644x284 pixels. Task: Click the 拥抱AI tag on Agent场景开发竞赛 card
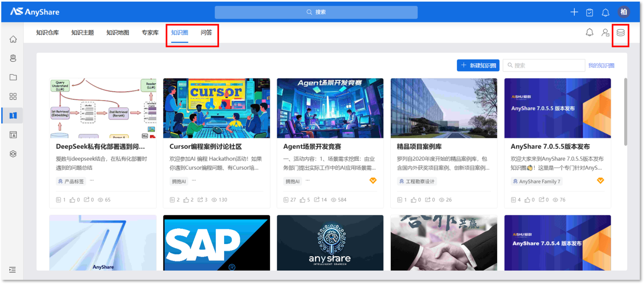click(x=293, y=181)
